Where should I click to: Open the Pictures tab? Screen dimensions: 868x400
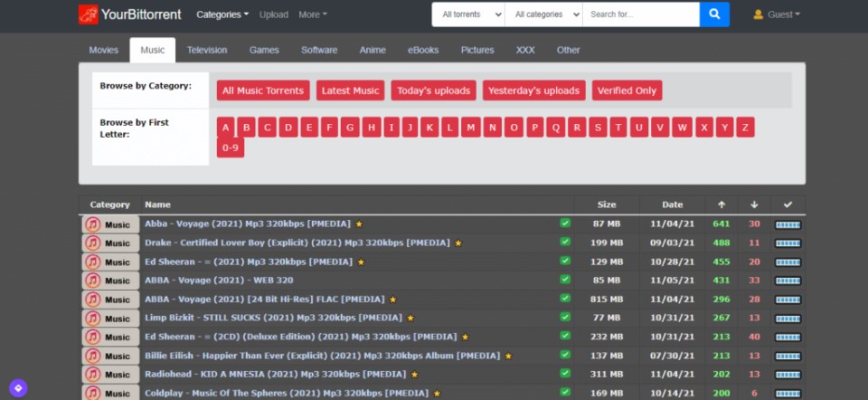[x=477, y=50]
